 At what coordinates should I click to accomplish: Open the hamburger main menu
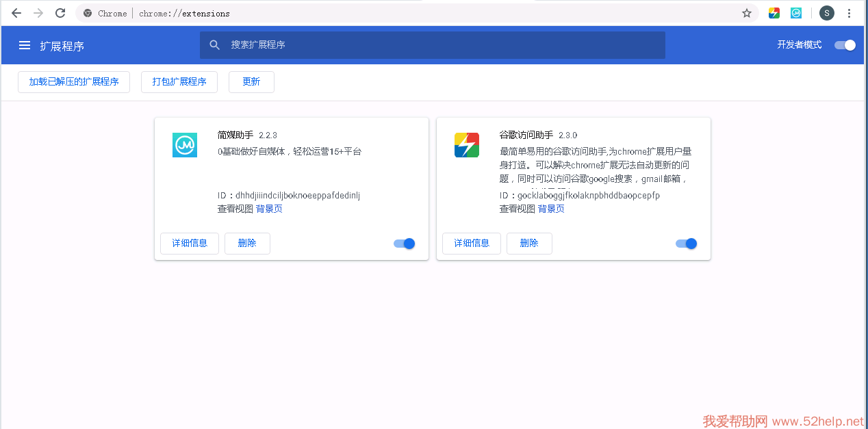tap(25, 45)
